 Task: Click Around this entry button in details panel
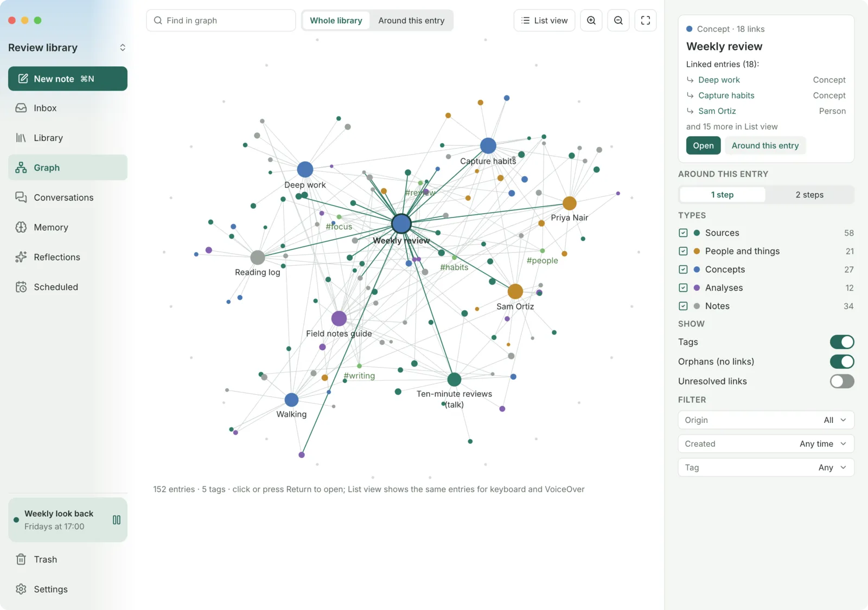(765, 145)
